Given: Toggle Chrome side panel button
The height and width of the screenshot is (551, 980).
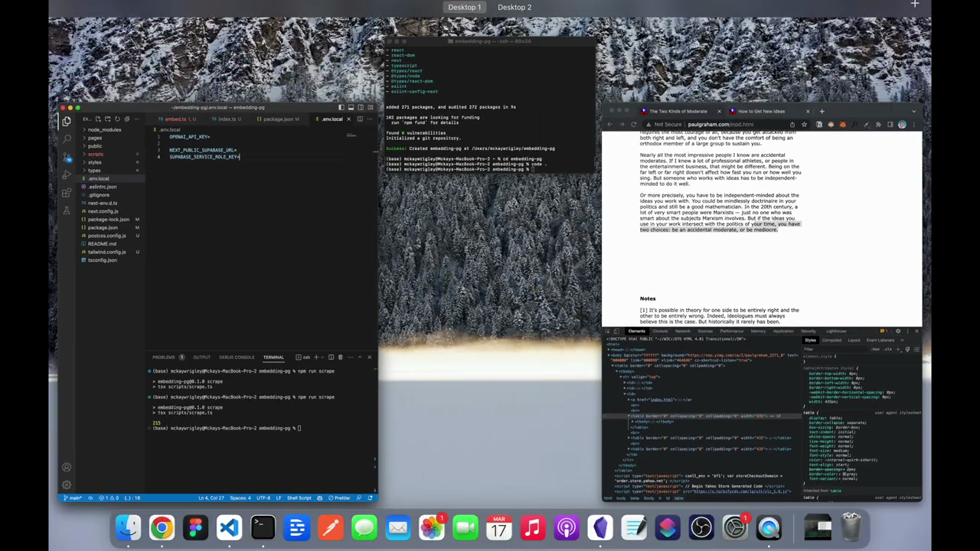Looking at the screenshot, I should [x=890, y=124].
